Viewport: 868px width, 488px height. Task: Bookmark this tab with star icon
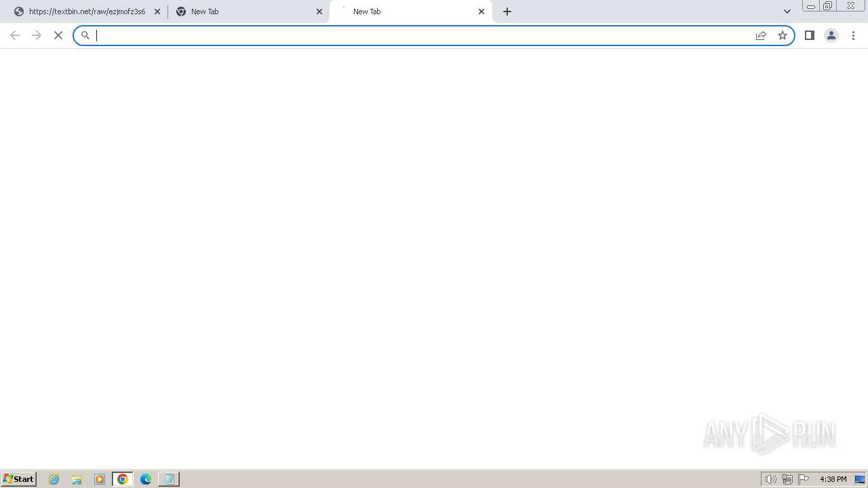[783, 35]
